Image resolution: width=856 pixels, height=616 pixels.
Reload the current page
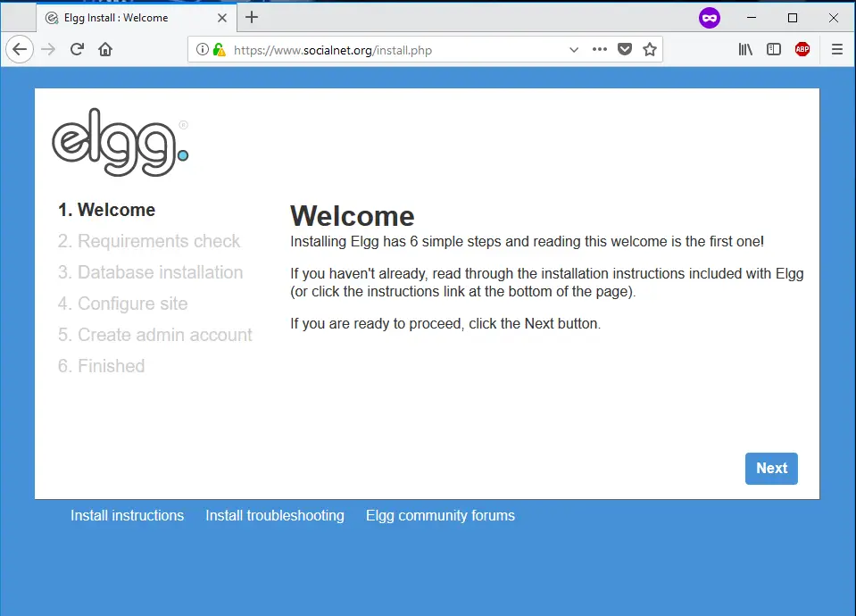click(78, 50)
